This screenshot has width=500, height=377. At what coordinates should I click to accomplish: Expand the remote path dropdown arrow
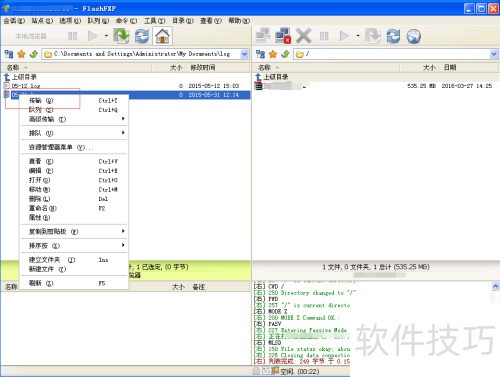click(x=494, y=54)
